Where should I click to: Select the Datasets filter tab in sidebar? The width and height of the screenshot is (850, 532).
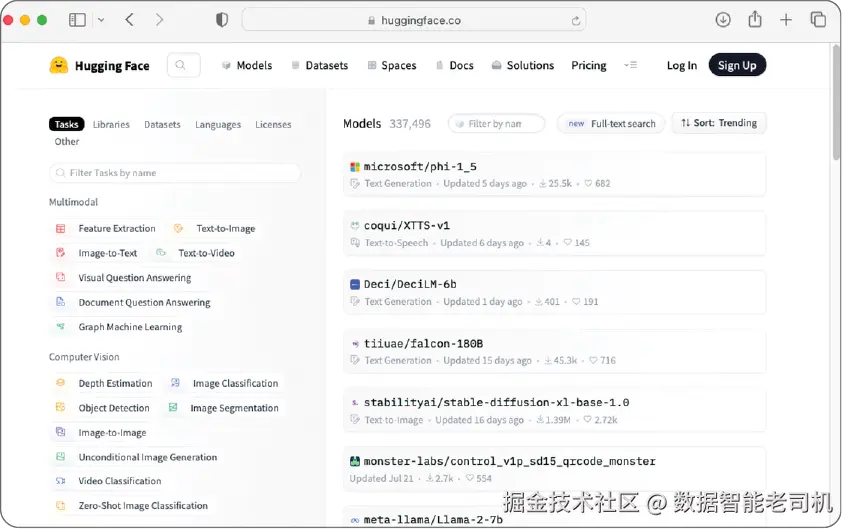162,124
